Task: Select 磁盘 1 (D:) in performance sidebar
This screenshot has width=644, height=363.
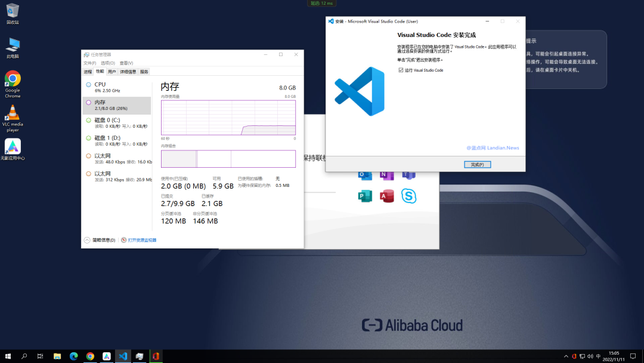Action: click(117, 140)
